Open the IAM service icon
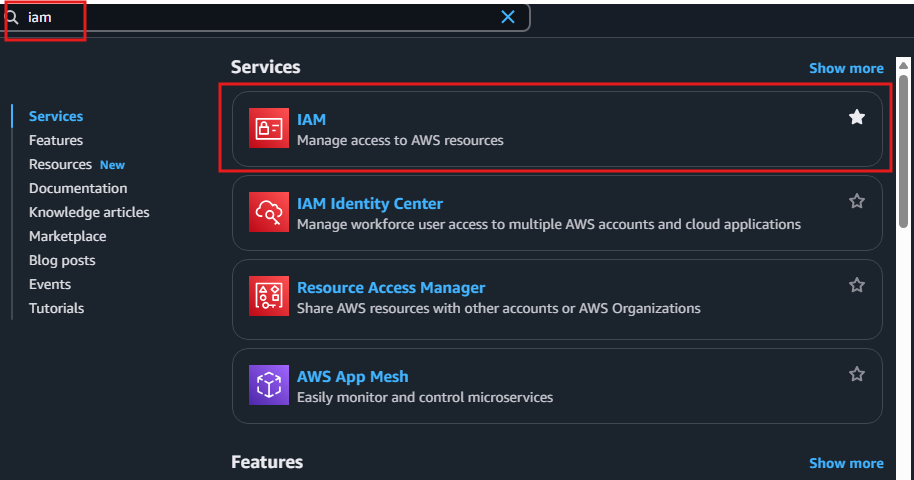 tap(269, 128)
